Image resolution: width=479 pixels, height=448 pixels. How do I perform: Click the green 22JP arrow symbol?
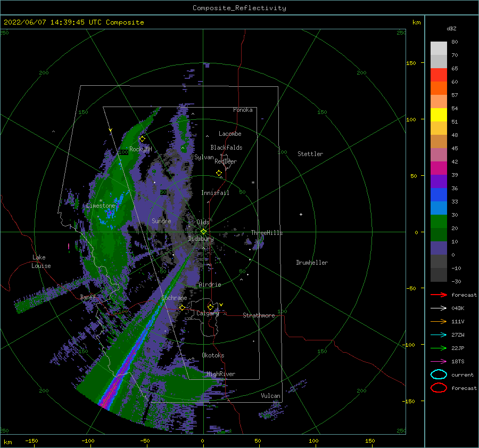[x=439, y=348]
